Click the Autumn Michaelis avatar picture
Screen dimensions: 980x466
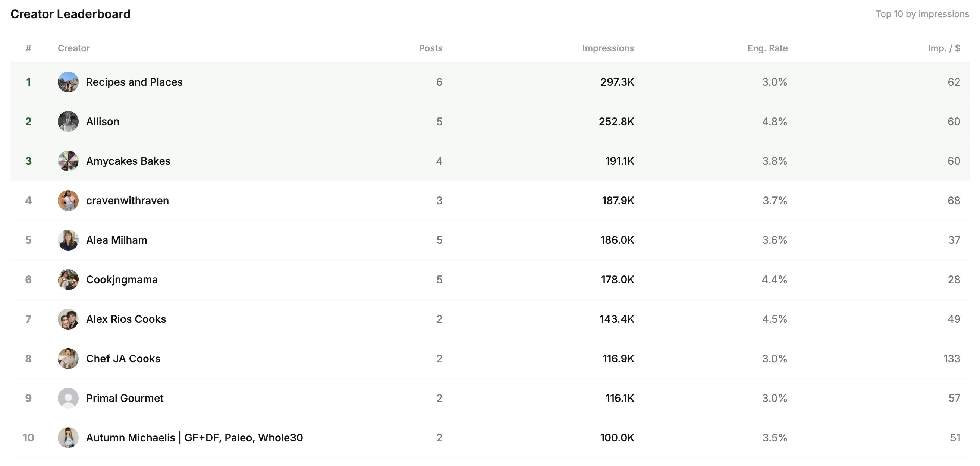tap(68, 438)
